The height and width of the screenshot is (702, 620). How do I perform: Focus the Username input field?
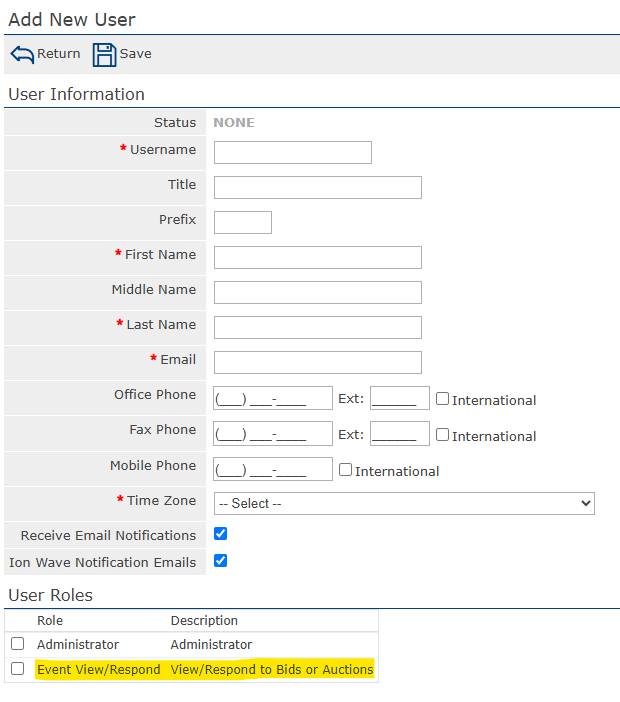[293, 153]
